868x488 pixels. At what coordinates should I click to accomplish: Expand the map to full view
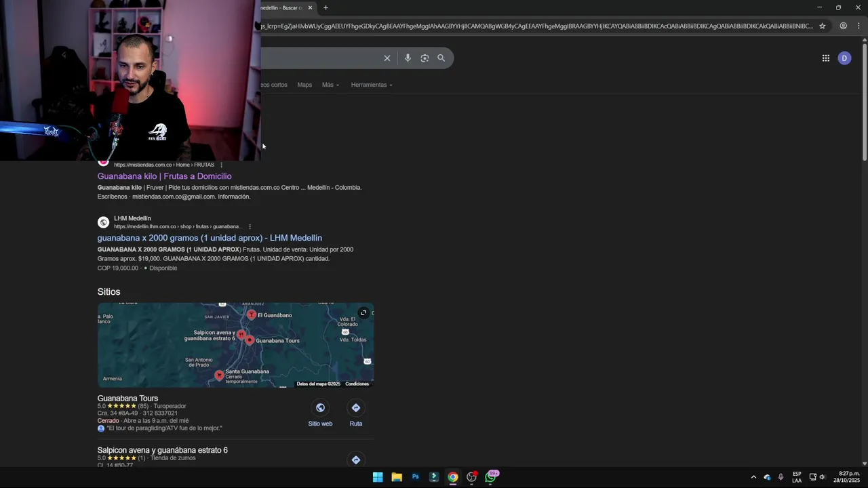point(363,312)
